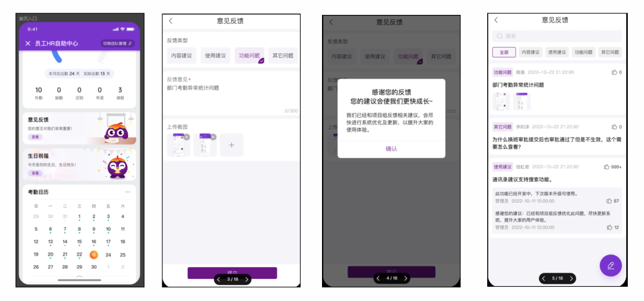Viewport: 644px width, 301px height.
Task: Tap thumbs-up icon on 部门考勤异常统计问题 post
Action: (x=614, y=72)
